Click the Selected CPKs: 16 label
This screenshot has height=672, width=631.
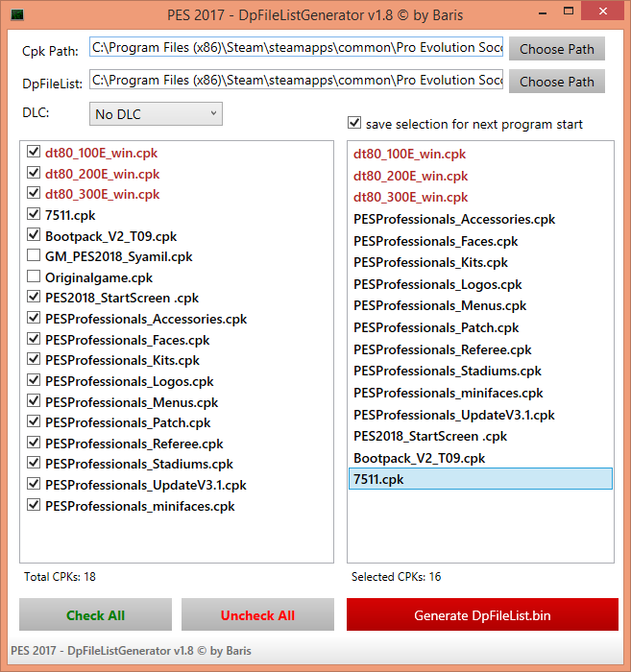coord(396,576)
